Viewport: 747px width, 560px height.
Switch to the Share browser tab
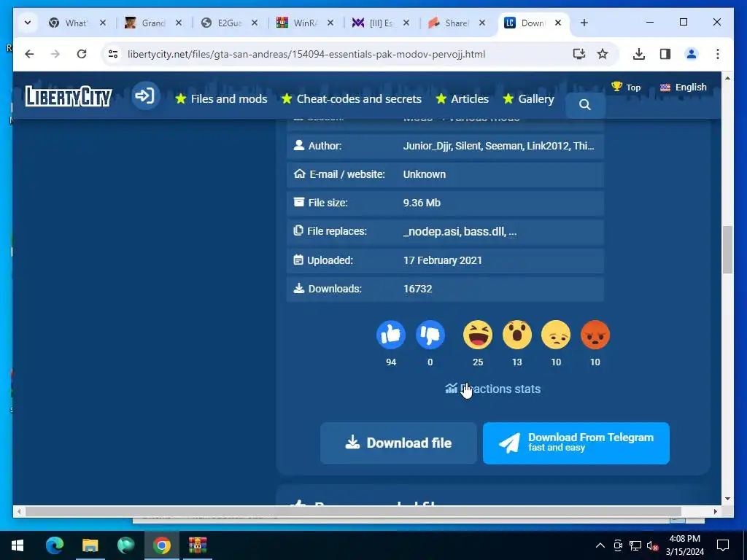point(457,23)
